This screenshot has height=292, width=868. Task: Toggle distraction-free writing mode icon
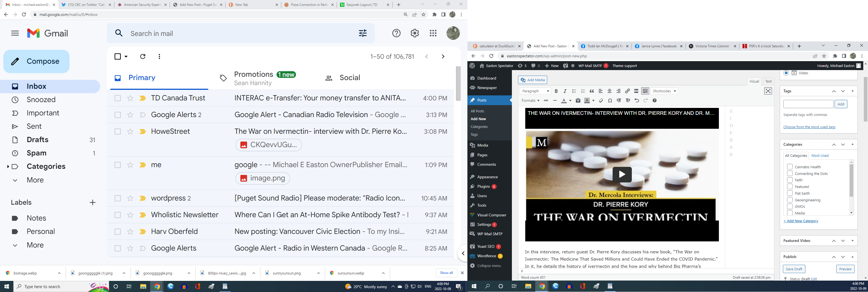(768, 91)
